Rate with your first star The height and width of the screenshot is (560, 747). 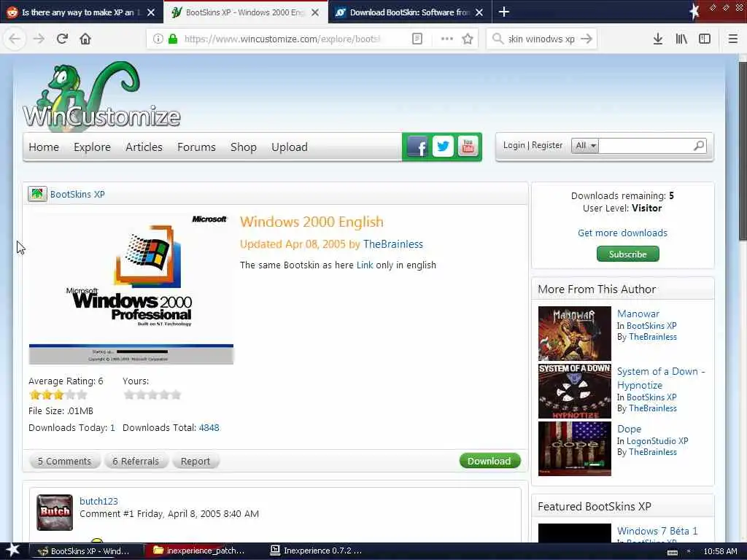coord(128,394)
